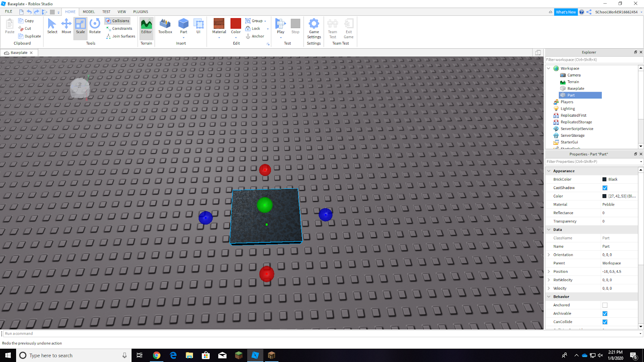Viewport: 644px width, 362px height.
Task: Open the FILE menu
Action: tap(8, 12)
